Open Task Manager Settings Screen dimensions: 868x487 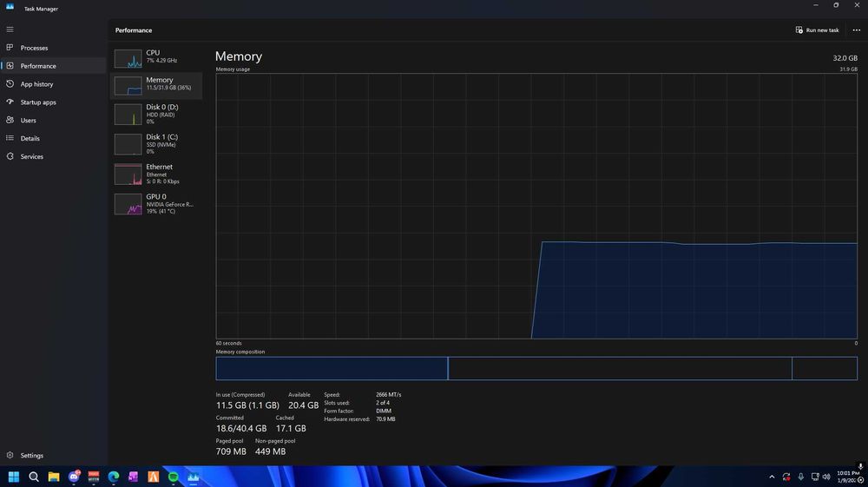(x=53, y=455)
